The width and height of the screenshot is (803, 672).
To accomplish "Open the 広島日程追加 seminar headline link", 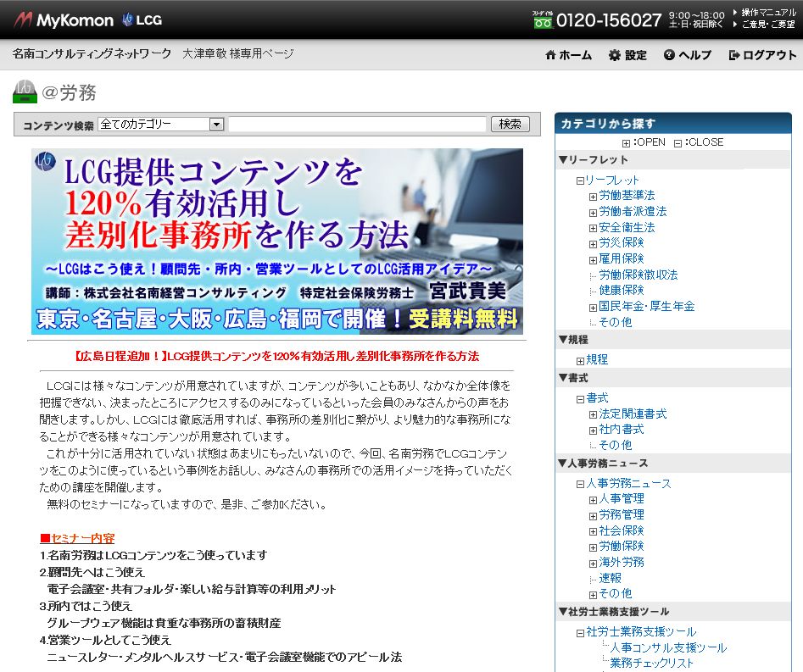I will pos(277,356).
